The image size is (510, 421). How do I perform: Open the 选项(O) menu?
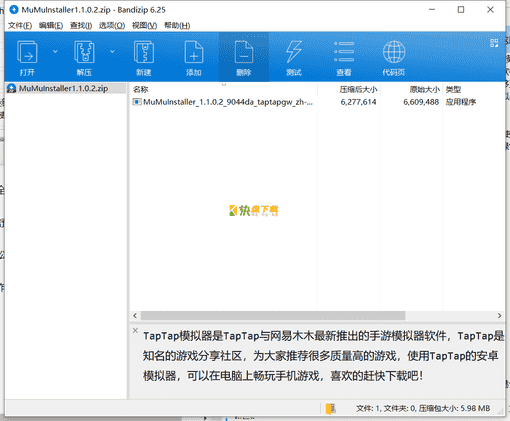pyautogui.click(x=112, y=26)
